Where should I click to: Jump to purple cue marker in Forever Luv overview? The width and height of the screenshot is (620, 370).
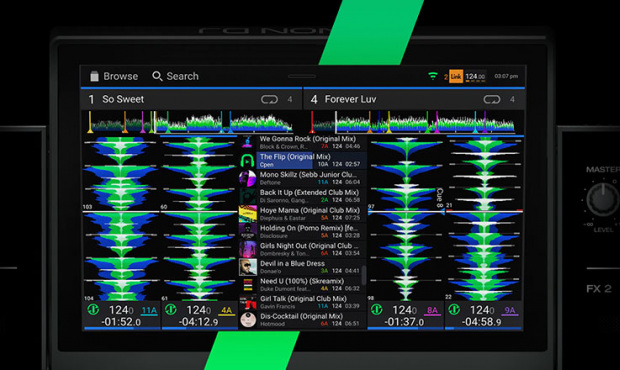coord(485,122)
